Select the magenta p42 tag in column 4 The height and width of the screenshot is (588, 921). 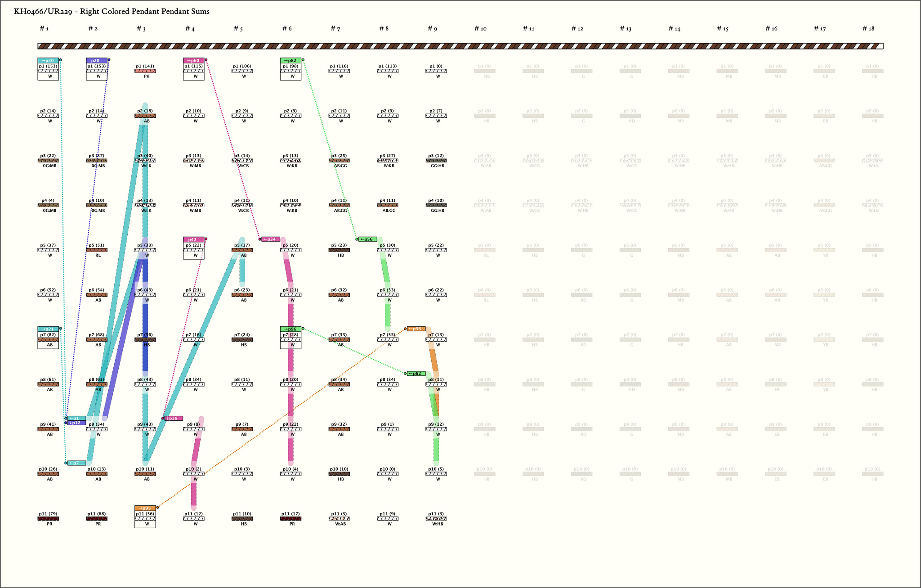tap(193, 240)
